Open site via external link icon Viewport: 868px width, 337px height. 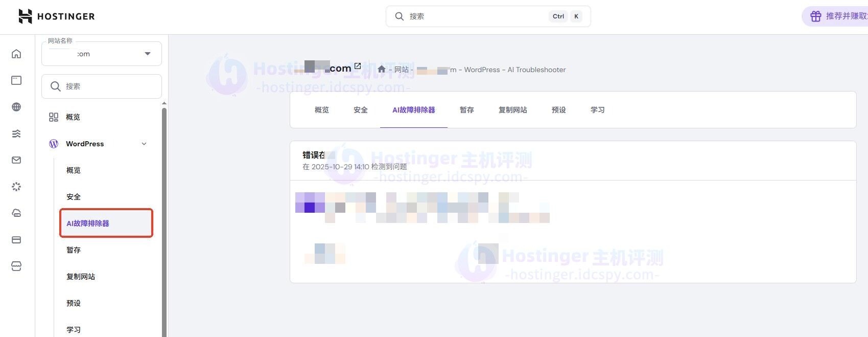358,66
